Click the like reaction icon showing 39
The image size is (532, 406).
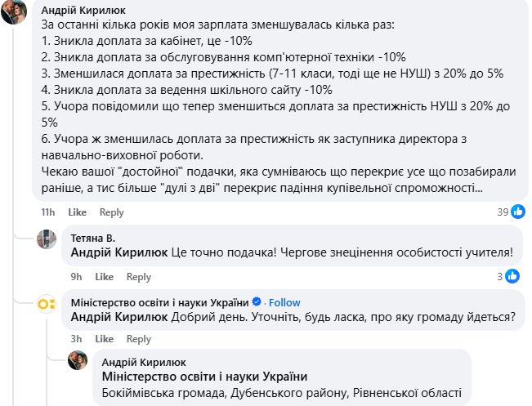[517, 212]
